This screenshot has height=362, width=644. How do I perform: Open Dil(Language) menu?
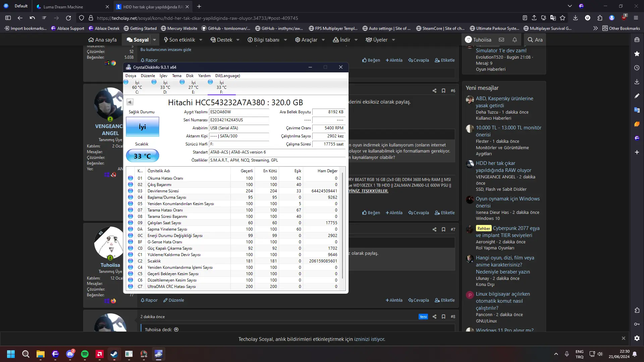[x=228, y=76]
